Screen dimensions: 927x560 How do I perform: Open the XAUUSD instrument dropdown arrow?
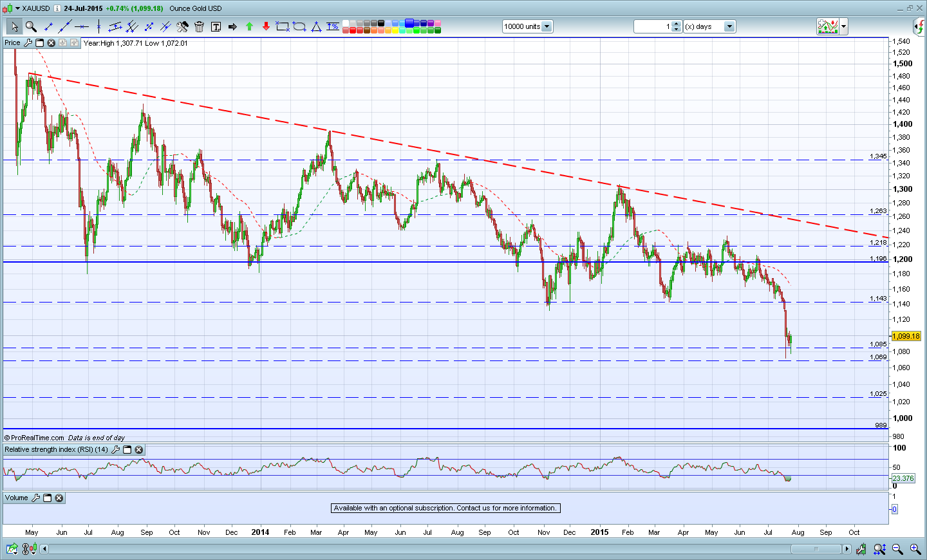tap(17, 8)
